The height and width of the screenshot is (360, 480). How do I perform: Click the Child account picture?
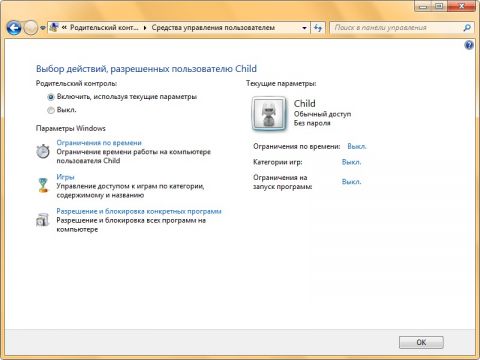tap(269, 113)
